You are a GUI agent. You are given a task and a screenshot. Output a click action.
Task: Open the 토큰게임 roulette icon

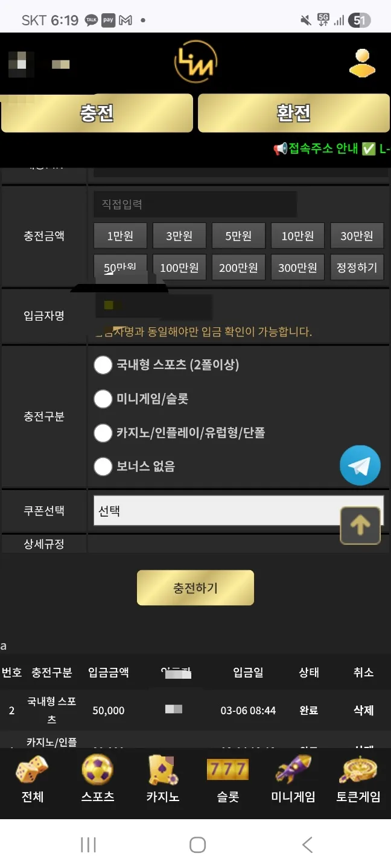tap(358, 769)
